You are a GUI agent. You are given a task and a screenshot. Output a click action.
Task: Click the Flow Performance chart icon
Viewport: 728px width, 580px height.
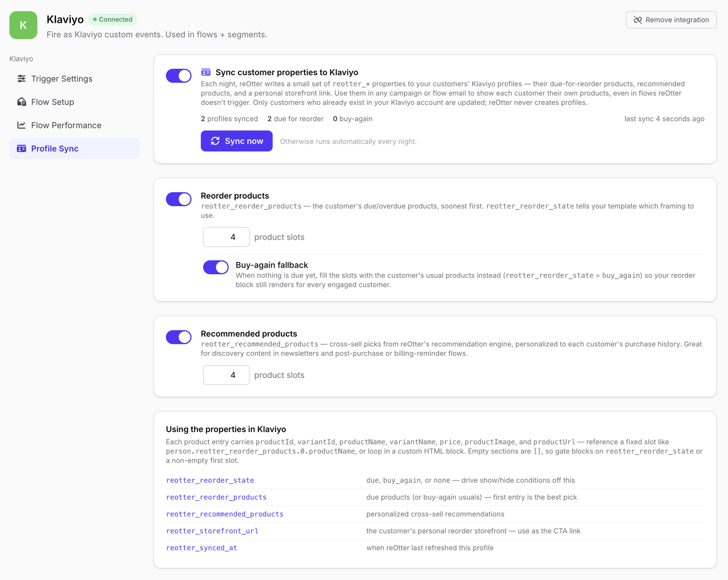click(21, 125)
